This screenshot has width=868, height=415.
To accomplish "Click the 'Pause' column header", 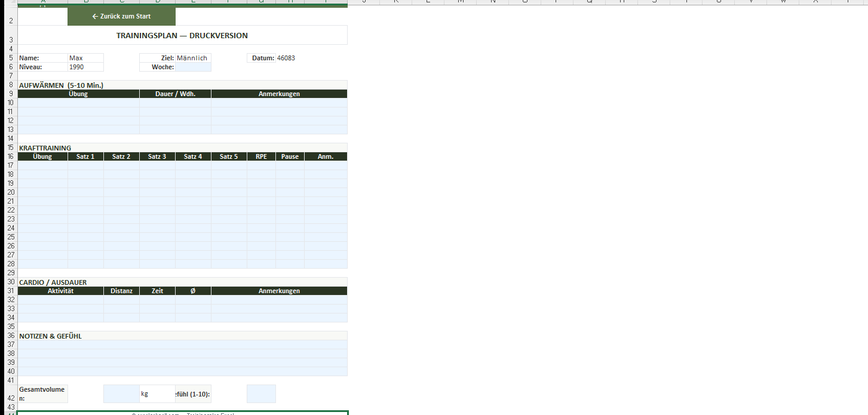I will click(x=290, y=156).
